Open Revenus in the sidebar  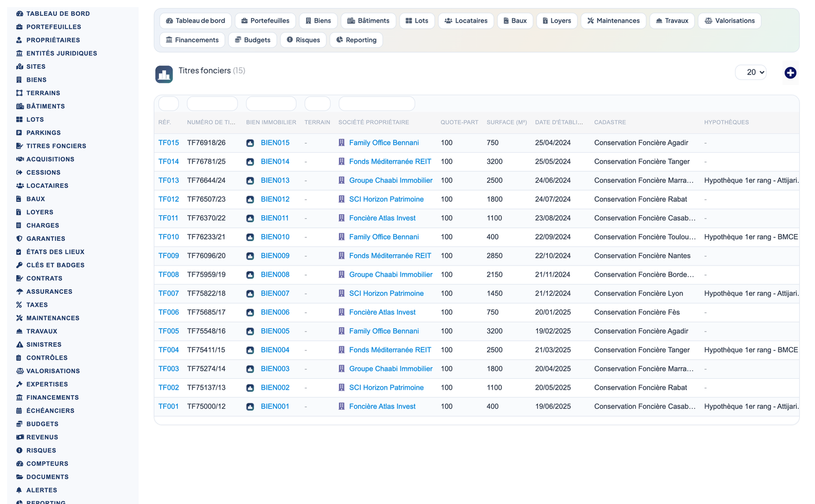coord(42,437)
